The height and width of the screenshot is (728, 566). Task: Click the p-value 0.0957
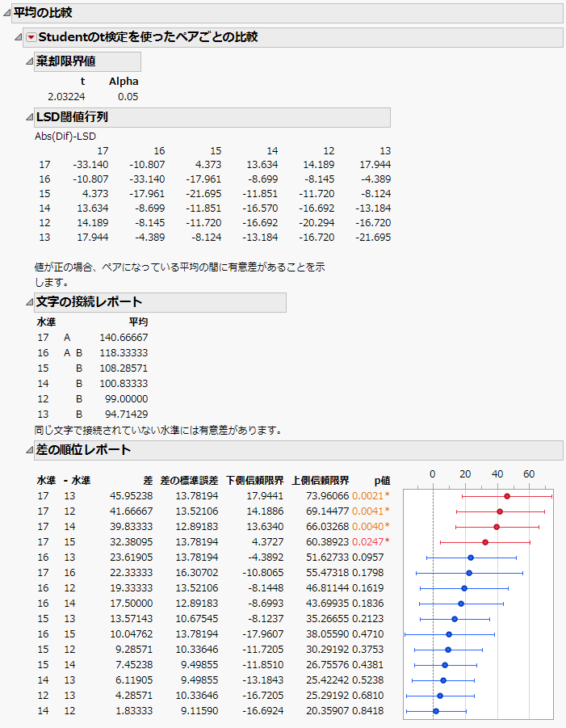point(368,558)
